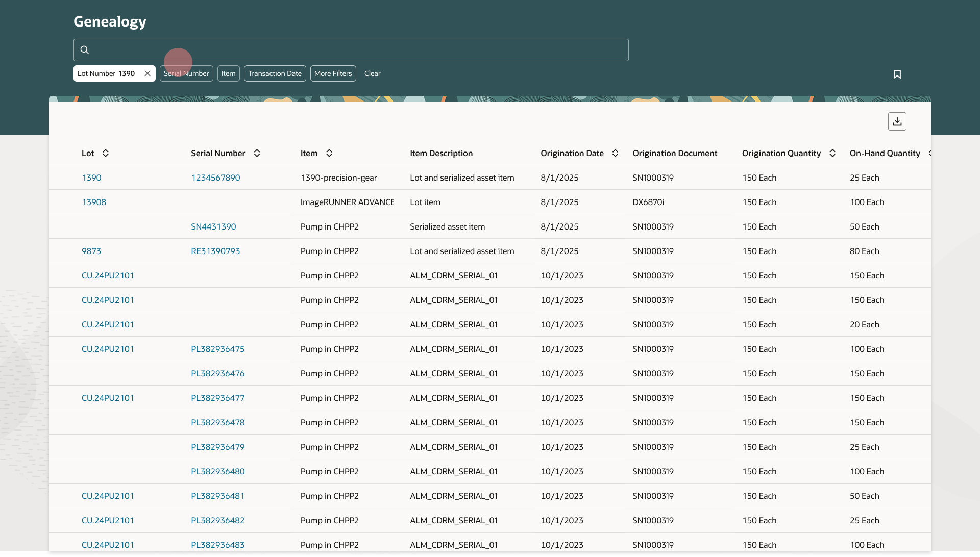Clear all applied filters
980x557 pixels.
click(372, 73)
